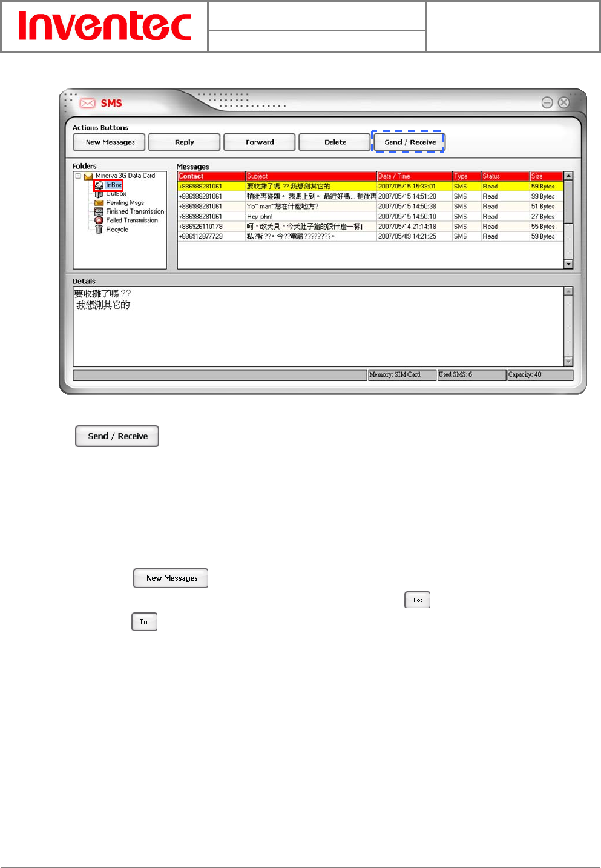Select the Hey john! message
601x868 pixels.
[370, 216]
